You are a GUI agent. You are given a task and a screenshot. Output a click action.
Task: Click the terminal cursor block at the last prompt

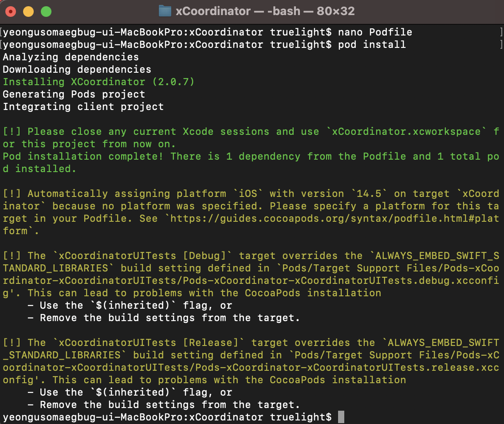[x=341, y=417]
